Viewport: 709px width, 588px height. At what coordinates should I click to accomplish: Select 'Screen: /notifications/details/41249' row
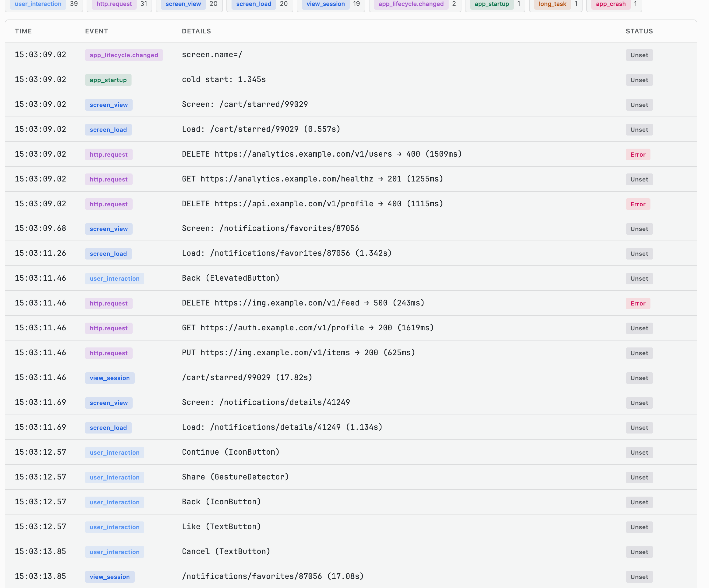(351, 402)
